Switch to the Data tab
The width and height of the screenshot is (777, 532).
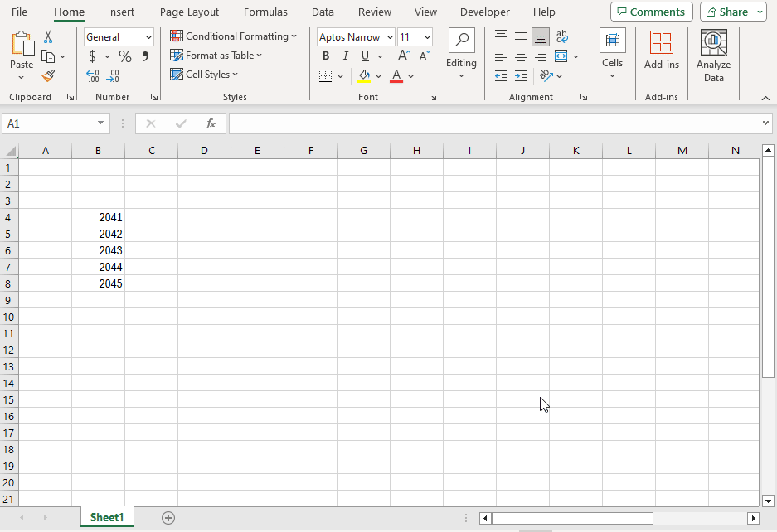point(323,12)
